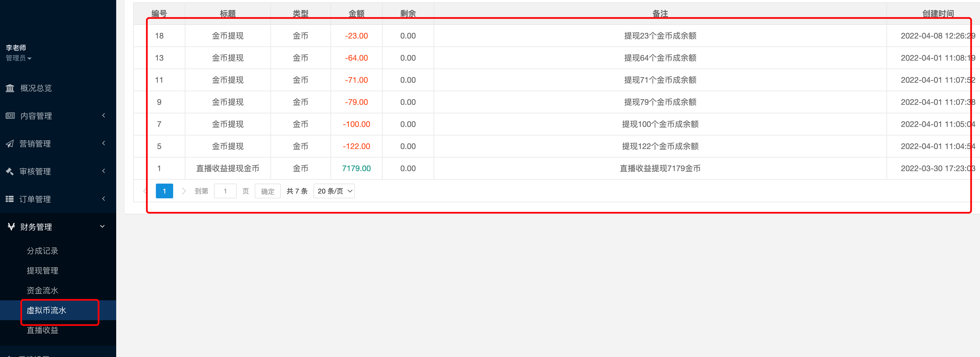Image resolution: width=980 pixels, height=357 pixels.
Task: Click the 财务管理 yen icon
Action: click(x=11, y=227)
